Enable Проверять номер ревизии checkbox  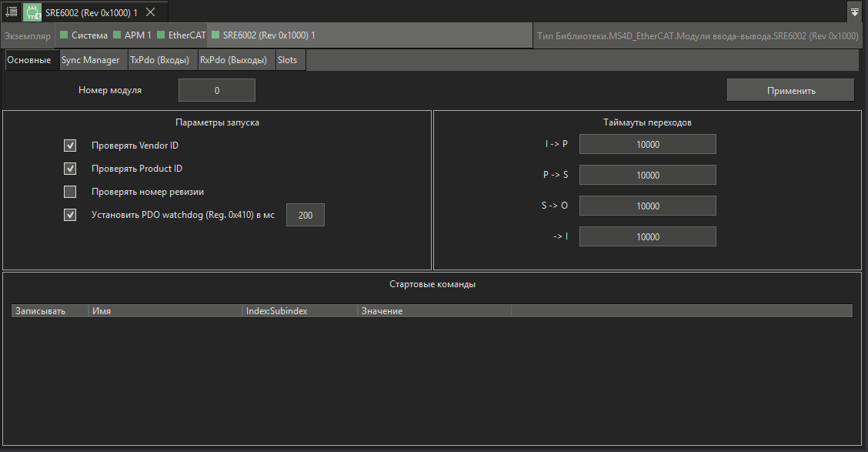click(70, 192)
